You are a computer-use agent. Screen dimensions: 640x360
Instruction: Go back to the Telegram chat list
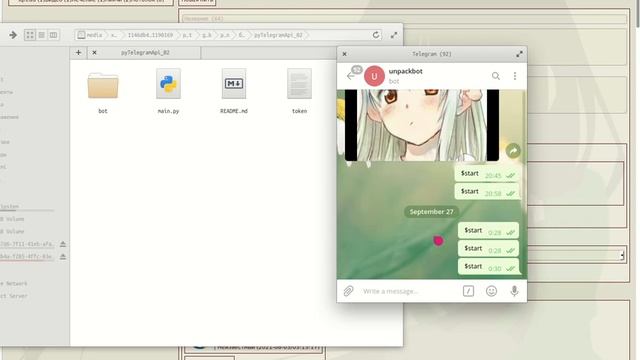(x=351, y=76)
